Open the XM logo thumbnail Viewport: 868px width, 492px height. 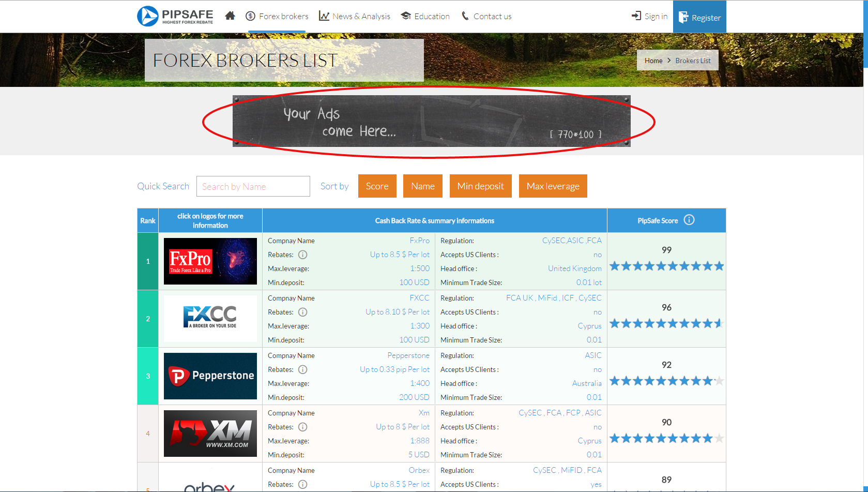click(210, 434)
